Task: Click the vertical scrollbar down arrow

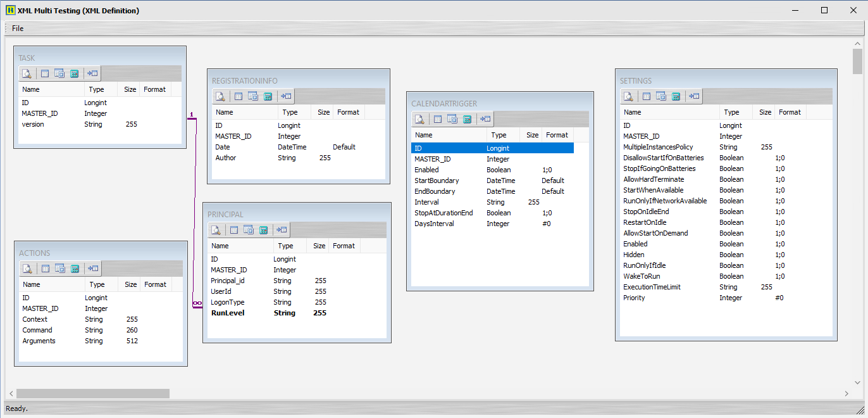Action: point(858,383)
